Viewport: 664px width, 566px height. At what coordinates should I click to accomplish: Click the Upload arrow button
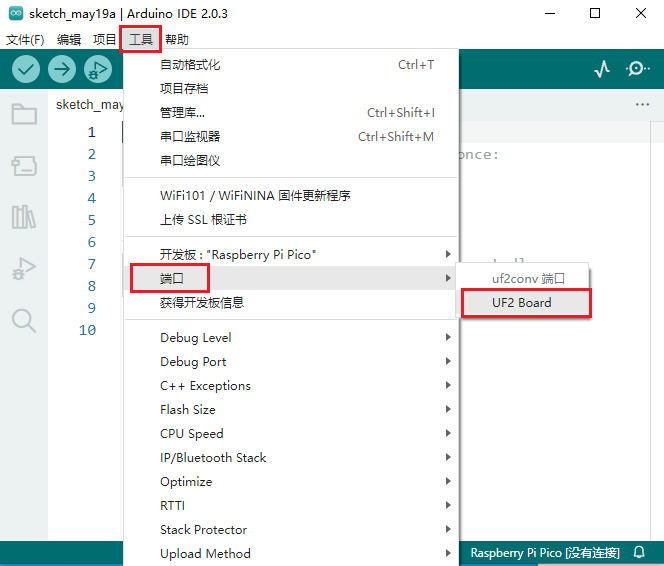(x=62, y=69)
